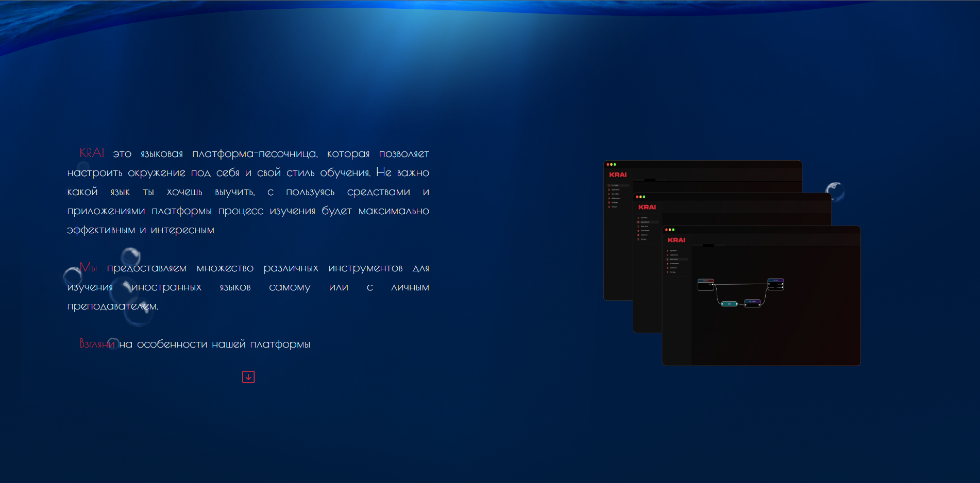Select the red-header node at the graph's left

pyautogui.click(x=705, y=284)
